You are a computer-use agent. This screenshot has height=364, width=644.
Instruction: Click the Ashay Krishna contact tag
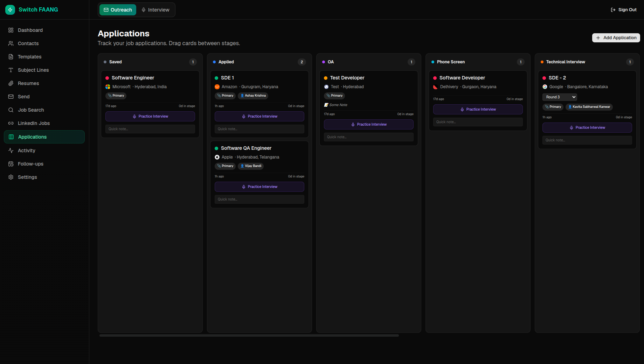[253, 96]
